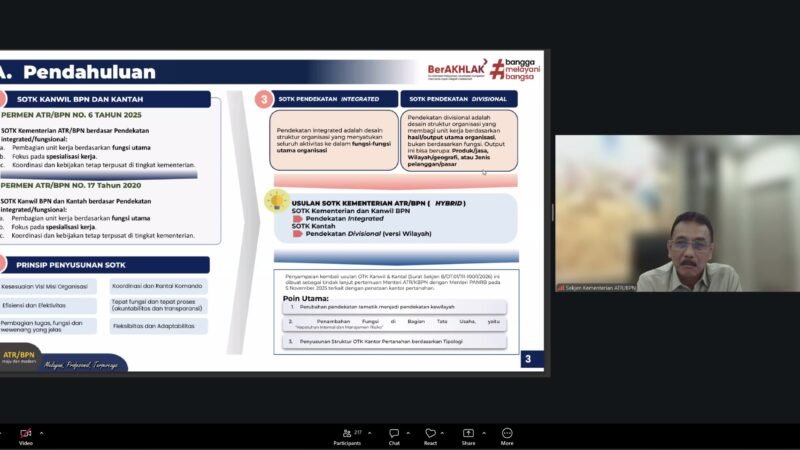
Task: Open the Participants panel
Action: [347, 436]
